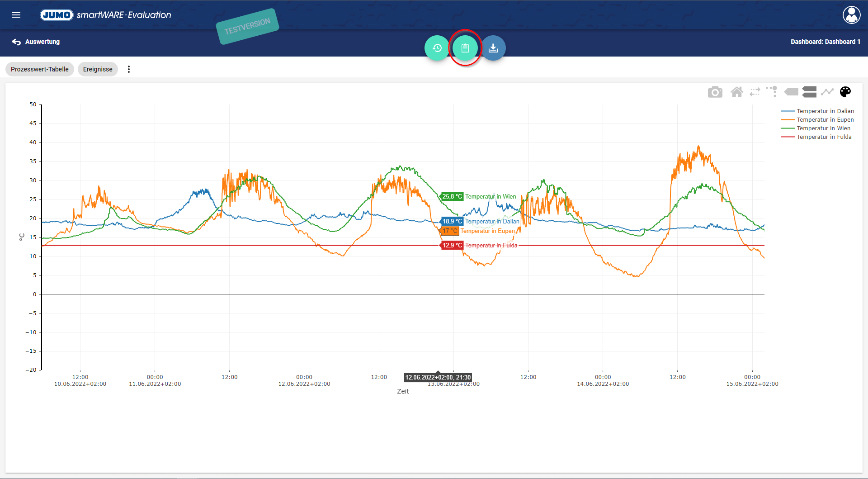This screenshot has height=479, width=868.
Task: Reset chart axes with the home icon
Action: tap(737, 92)
